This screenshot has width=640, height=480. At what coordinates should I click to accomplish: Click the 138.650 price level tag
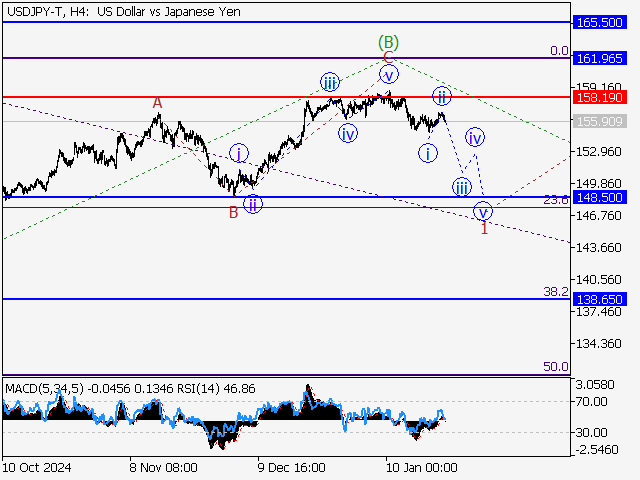pyautogui.click(x=600, y=299)
